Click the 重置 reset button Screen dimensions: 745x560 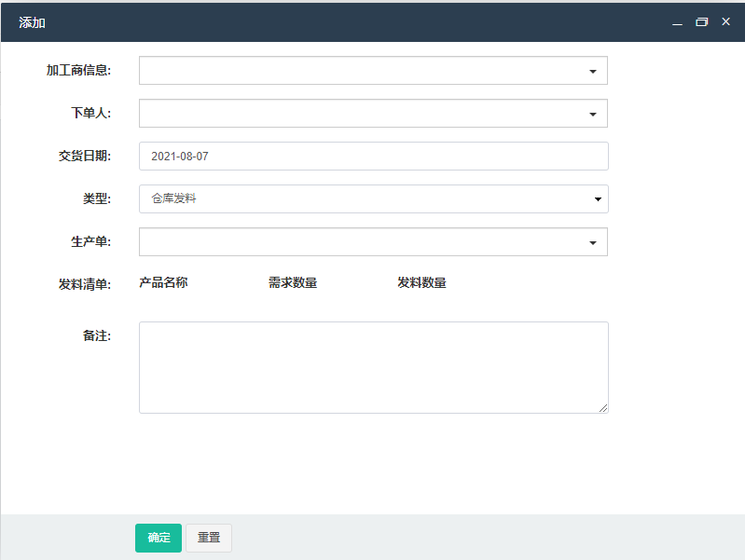coord(209,538)
